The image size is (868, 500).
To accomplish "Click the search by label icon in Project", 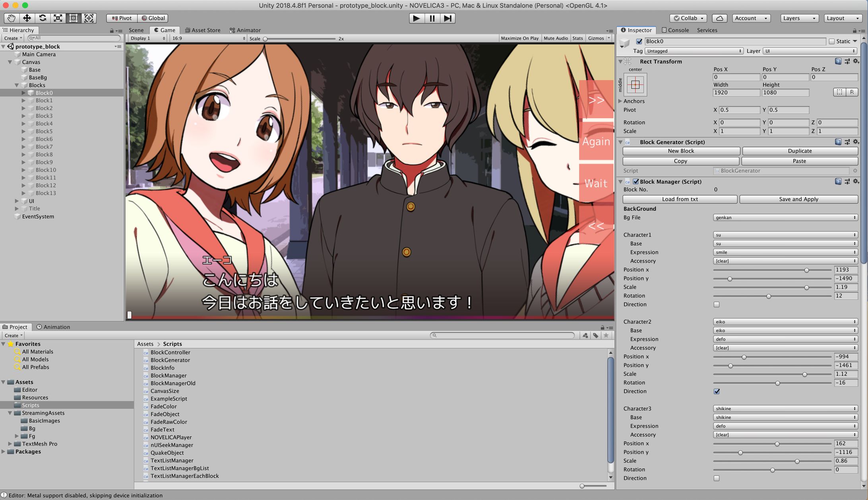I will tap(595, 336).
